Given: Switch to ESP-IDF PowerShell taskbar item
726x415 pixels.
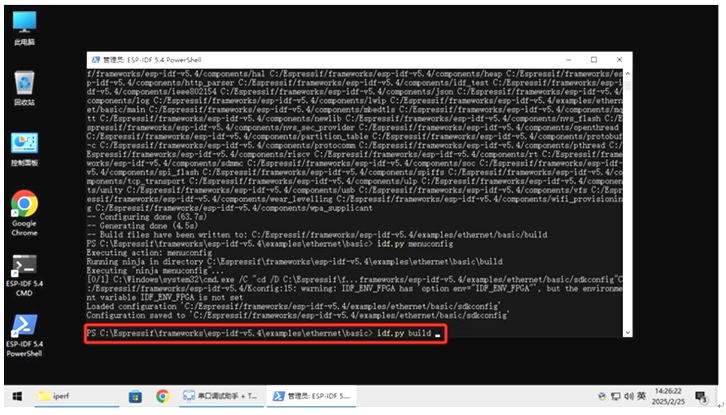Looking at the screenshot, I should [312, 396].
